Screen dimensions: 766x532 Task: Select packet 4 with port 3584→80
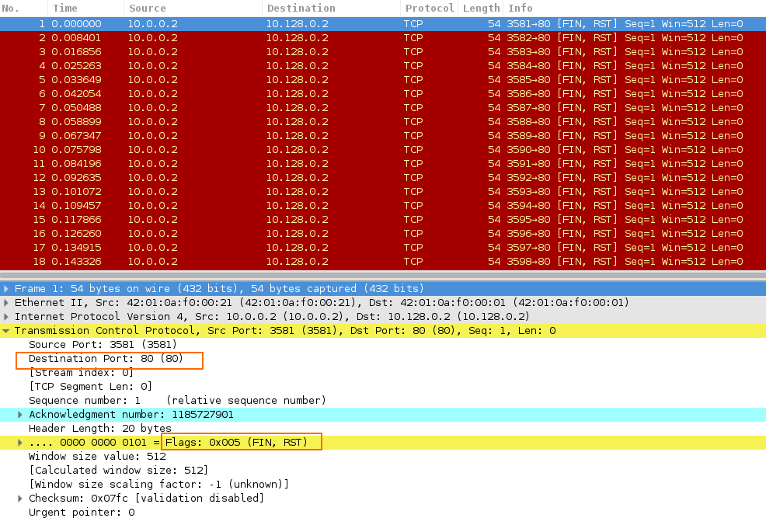pyautogui.click(x=383, y=65)
